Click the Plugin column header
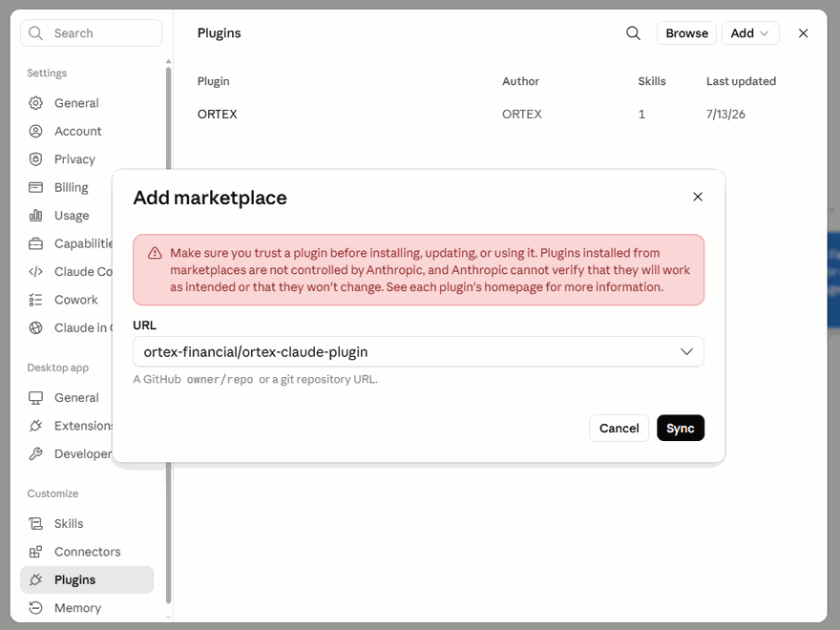This screenshot has height=630, width=840. point(213,81)
